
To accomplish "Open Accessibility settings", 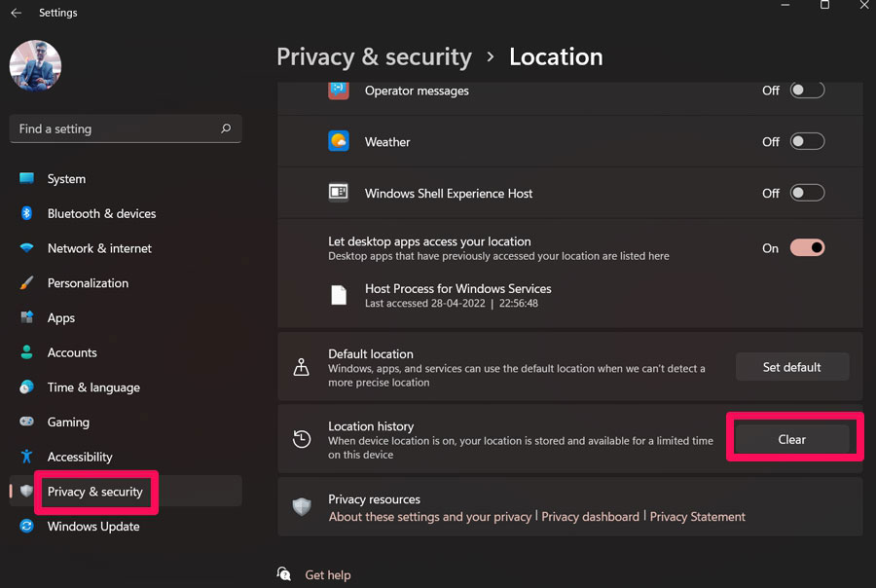I will click(x=126, y=457).
